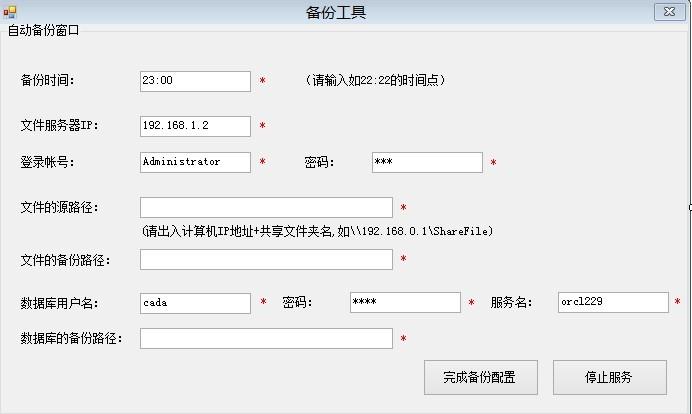Click the 数据库用户名: label
The width and height of the screenshot is (692, 414).
pos(60,303)
